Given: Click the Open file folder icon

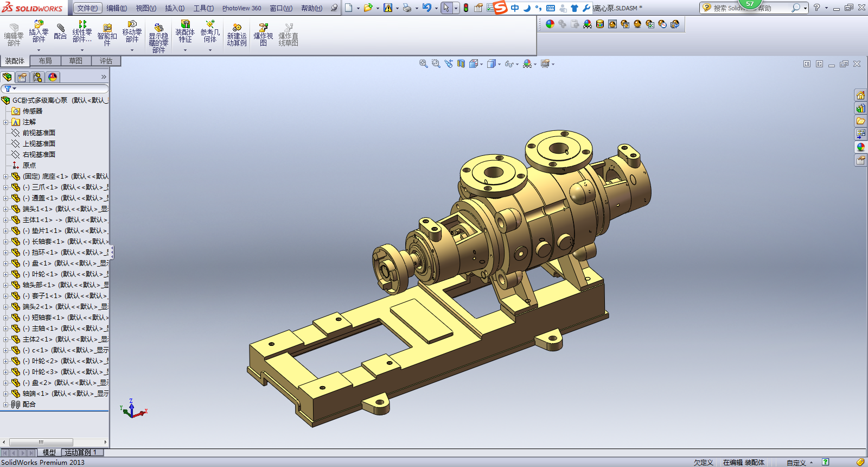Looking at the screenshot, I should tap(368, 8).
